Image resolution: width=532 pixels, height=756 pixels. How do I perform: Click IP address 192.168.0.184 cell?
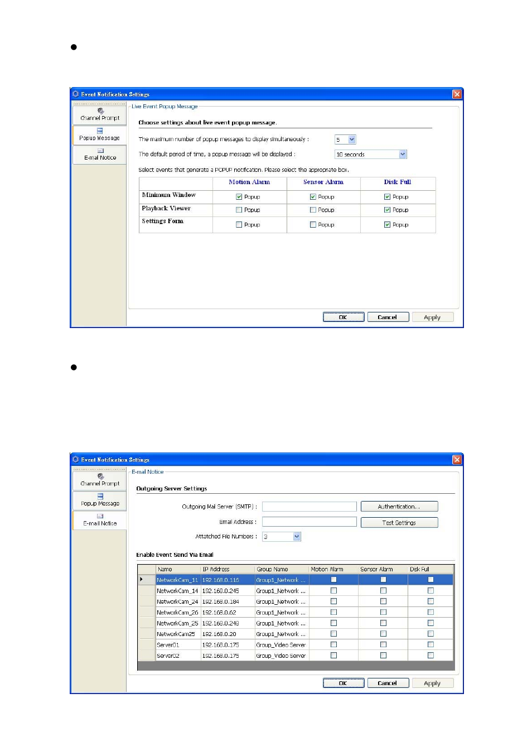[228, 601]
